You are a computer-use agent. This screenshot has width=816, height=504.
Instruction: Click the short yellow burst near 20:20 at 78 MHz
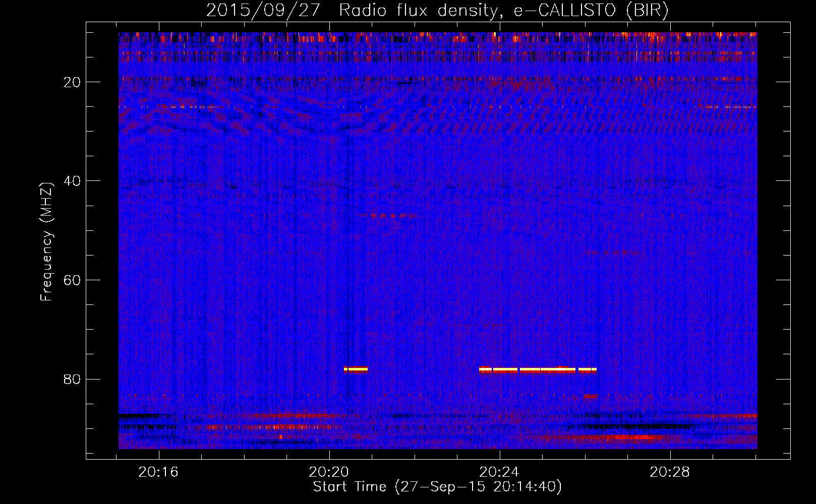click(356, 369)
